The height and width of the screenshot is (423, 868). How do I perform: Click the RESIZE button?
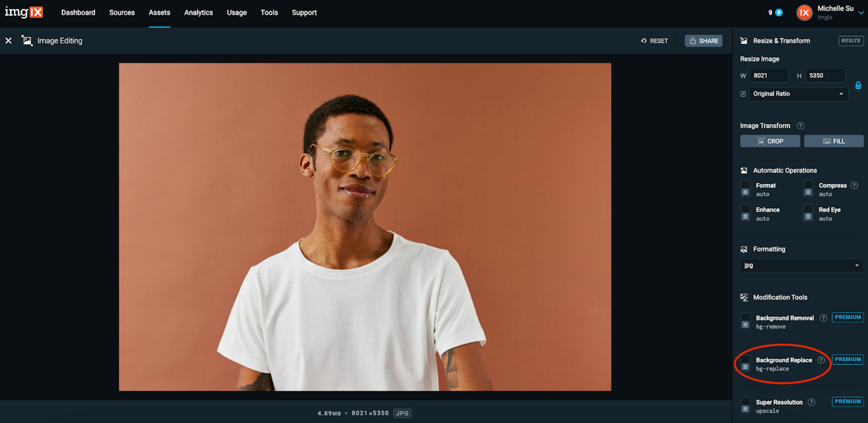851,41
